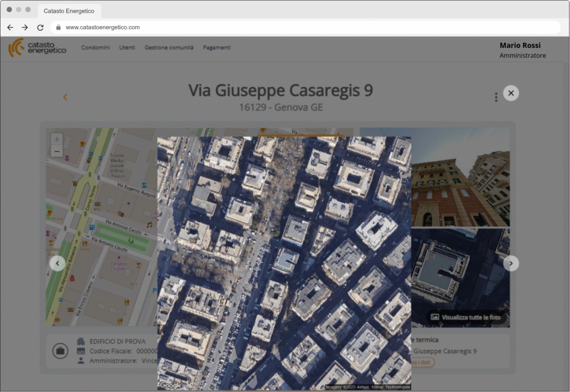Open the Pagamenti page
Image resolution: width=570 pixels, height=392 pixels.
point(217,48)
